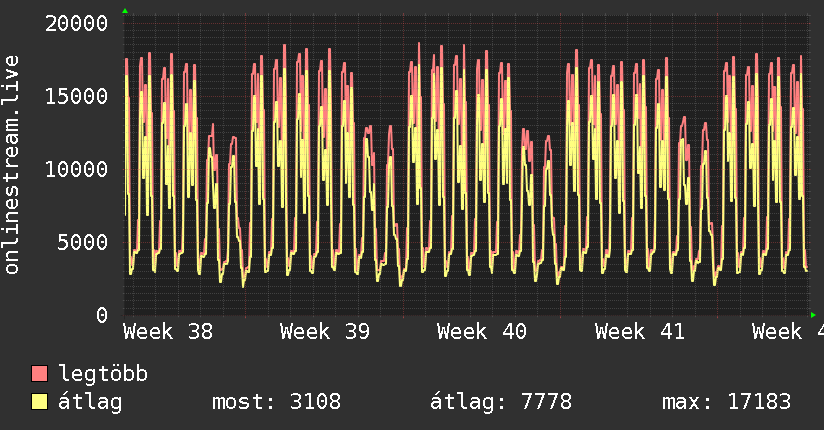
Task: Click the Week 39 axis label
Action: (x=325, y=332)
